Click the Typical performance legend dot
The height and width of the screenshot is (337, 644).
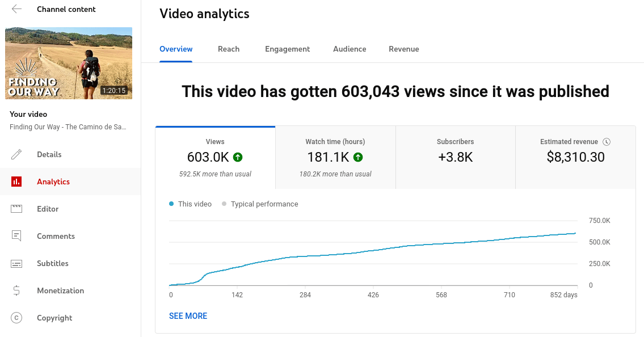[224, 204]
